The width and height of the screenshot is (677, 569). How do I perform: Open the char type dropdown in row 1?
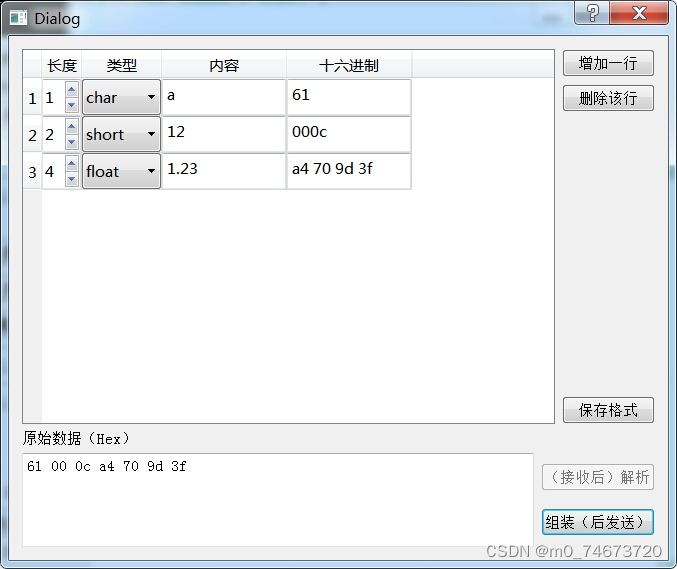tap(121, 97)
